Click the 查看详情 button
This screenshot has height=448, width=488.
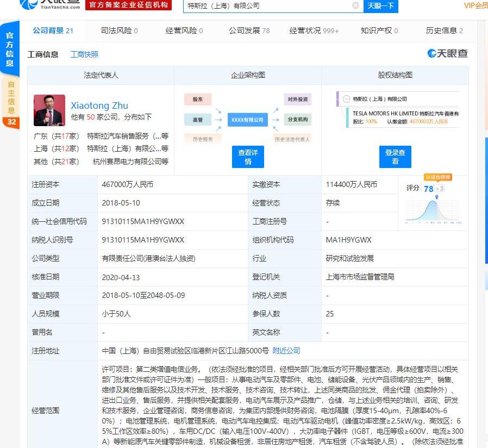pos(248,157)
